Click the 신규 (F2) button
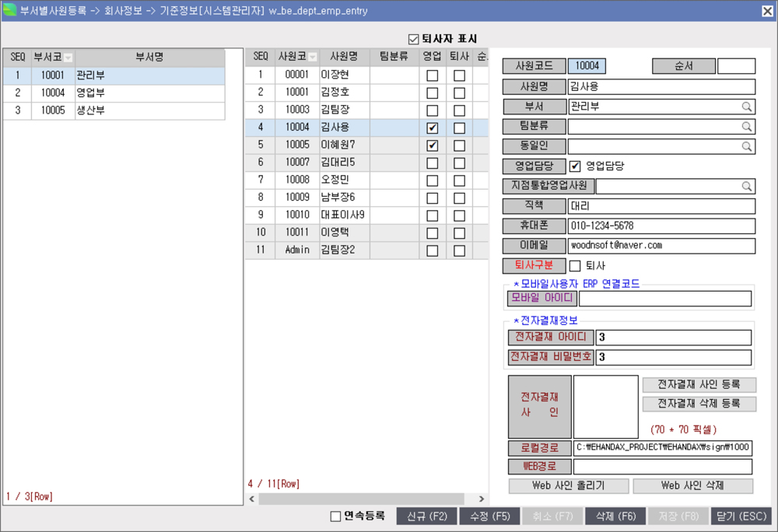This screenshot has height=532, width=778. point(426,516)
